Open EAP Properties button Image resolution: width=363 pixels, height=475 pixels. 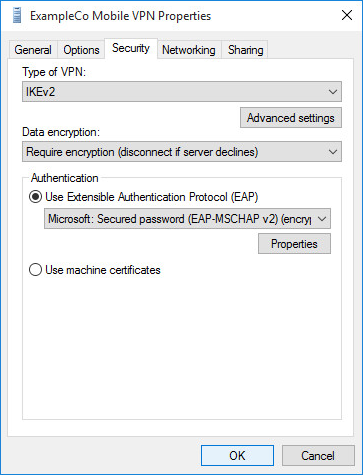pos(294,244)
